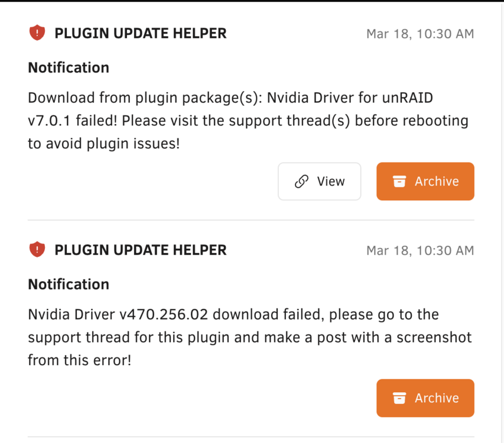Image resolution: width=504 pixels, height=443 pixels.
Task: Click the chain-link icon inside View button
Action: [x=301, y=181]
